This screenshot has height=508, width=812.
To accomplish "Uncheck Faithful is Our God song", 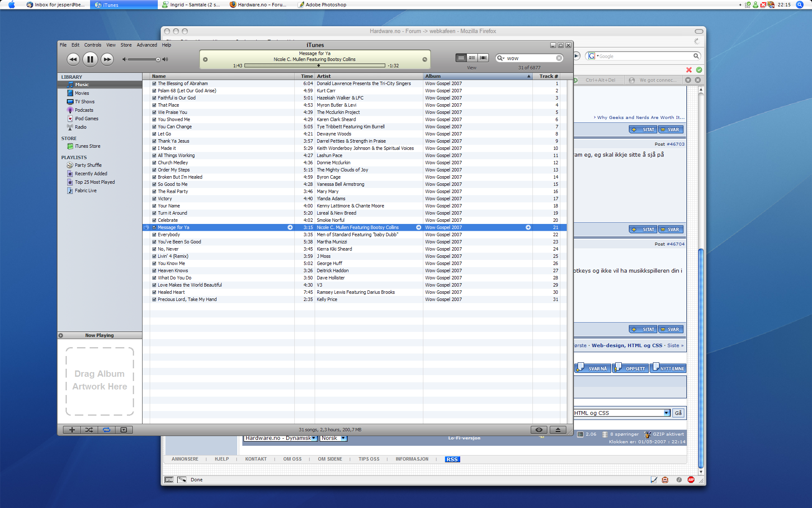I will coord(154,98).
